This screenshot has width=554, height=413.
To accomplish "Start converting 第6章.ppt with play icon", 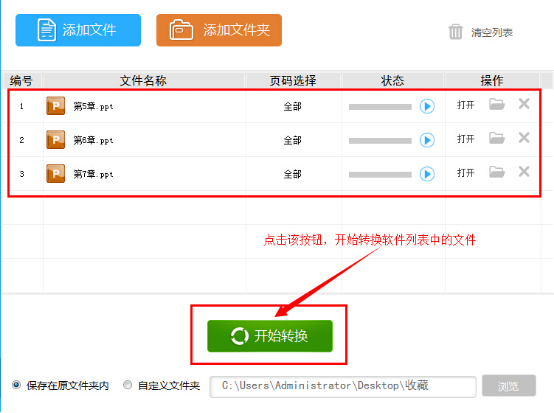I will click(x=427, y=140).
